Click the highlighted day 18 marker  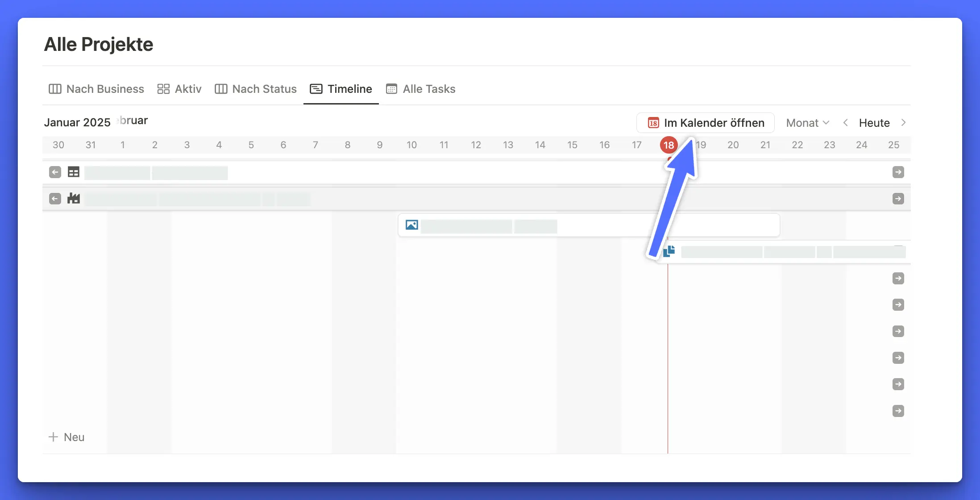pos(668,145)
